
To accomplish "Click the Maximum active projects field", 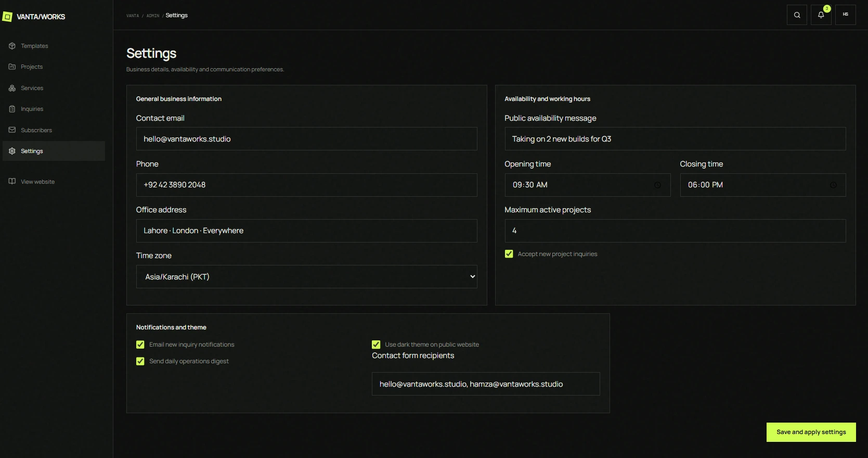I will click(x=675, y=231).
